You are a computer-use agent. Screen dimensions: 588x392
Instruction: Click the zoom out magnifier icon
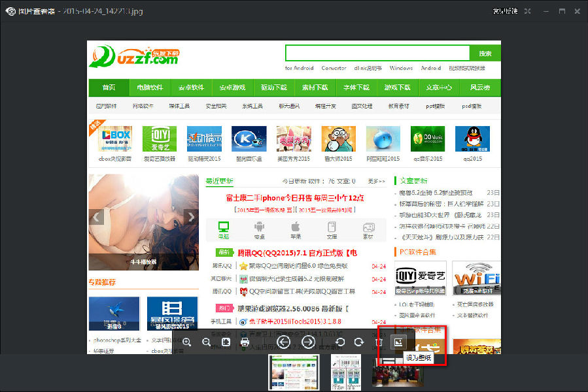(x=207, y=342)
